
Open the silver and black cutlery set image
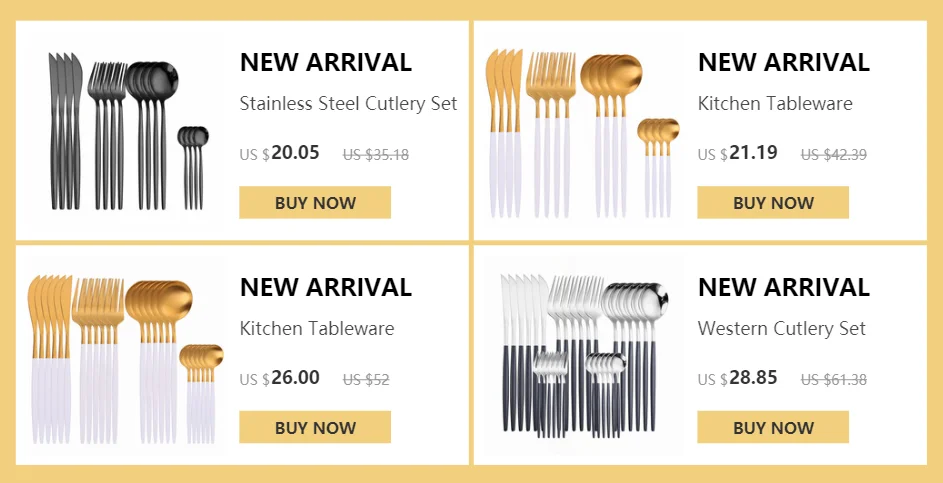tap(585, 356)
